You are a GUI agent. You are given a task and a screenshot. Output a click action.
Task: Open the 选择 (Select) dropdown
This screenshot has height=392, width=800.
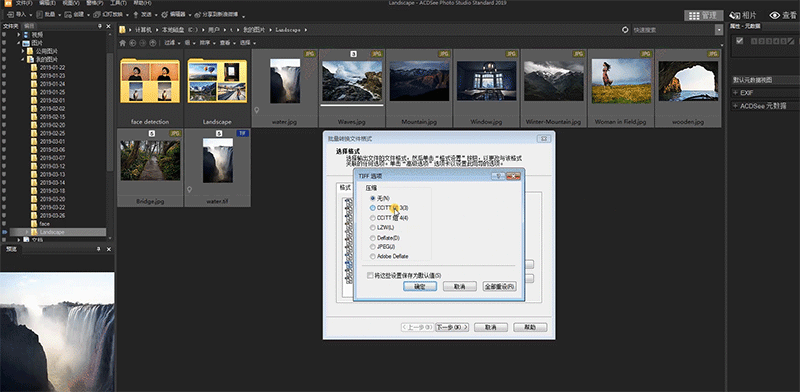point(247,43)
